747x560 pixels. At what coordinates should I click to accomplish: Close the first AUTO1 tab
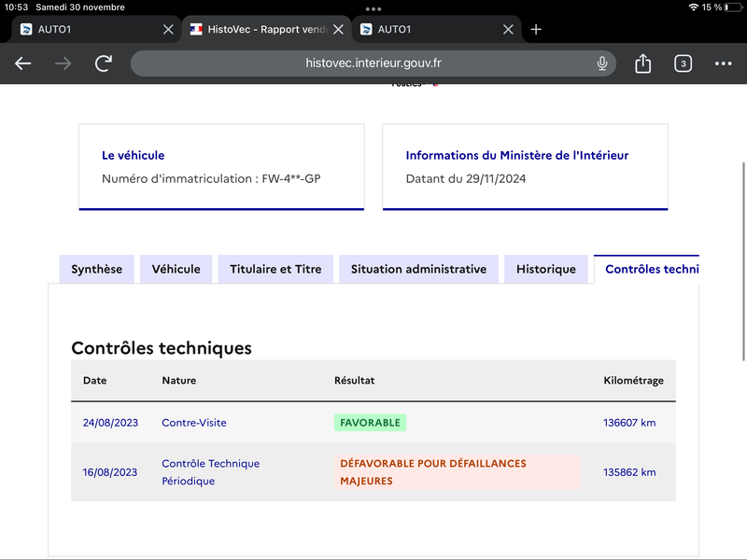coord(168,30)
